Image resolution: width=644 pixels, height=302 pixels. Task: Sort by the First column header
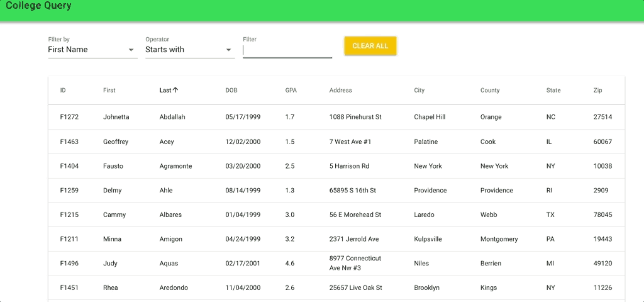(109, 91)
